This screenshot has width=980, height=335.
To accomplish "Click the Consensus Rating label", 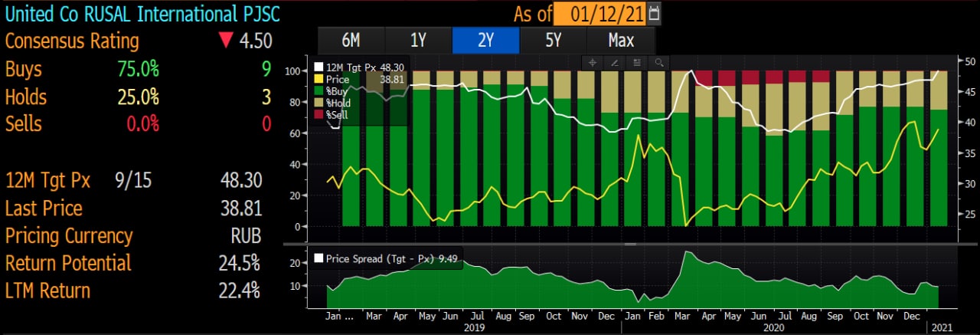I will coord(72,41).
